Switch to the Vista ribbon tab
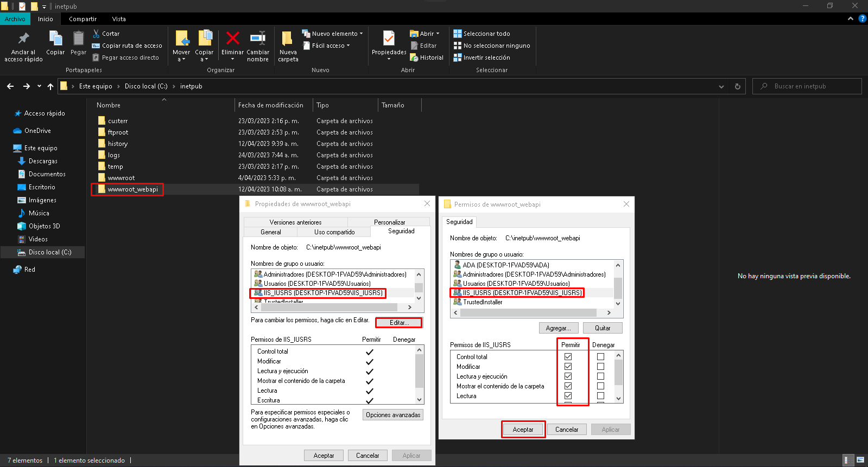868x467 pixels. pos(119,19)
